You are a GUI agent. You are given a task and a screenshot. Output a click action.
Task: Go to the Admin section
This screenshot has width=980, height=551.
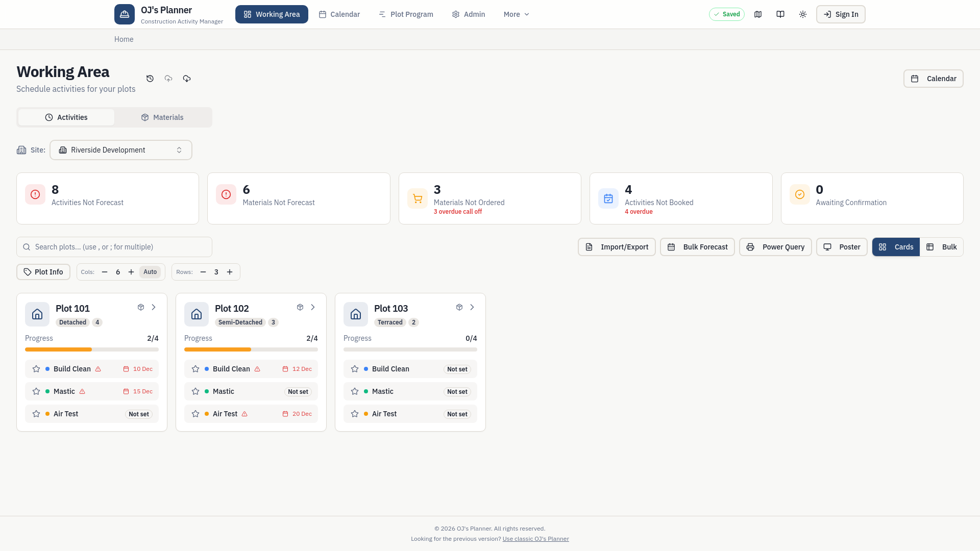[469, 14]
